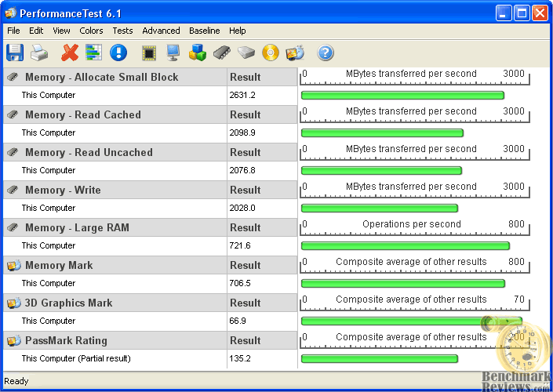Viewport: 553px width, 392px height.
Task: Click the bar chart baseline management icon
Action: tap(94, 53)
